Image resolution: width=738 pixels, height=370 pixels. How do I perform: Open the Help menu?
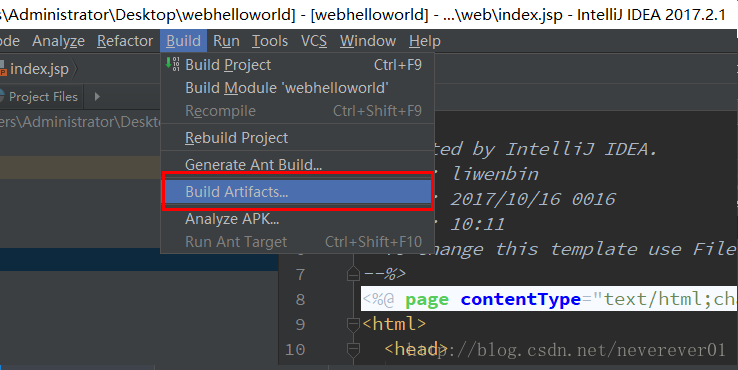(x=425, y=41)
